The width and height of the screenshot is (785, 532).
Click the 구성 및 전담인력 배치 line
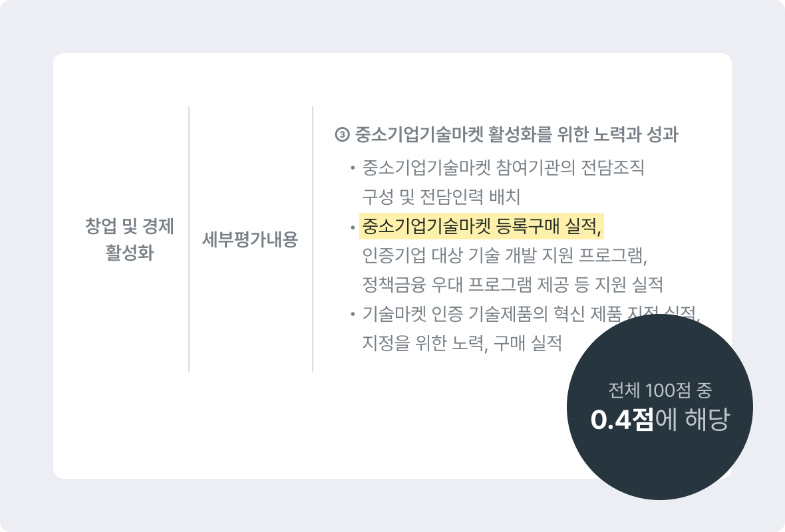point(441,197)
